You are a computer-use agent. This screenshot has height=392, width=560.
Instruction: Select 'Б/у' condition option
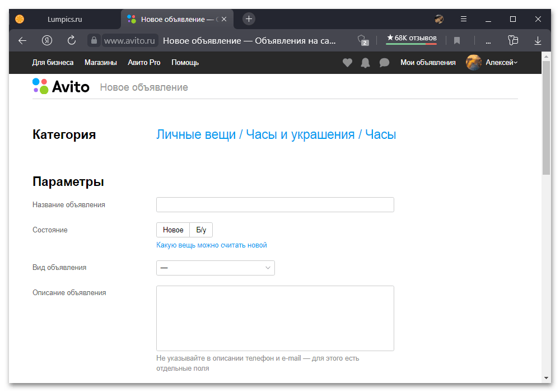pos(201,230)
